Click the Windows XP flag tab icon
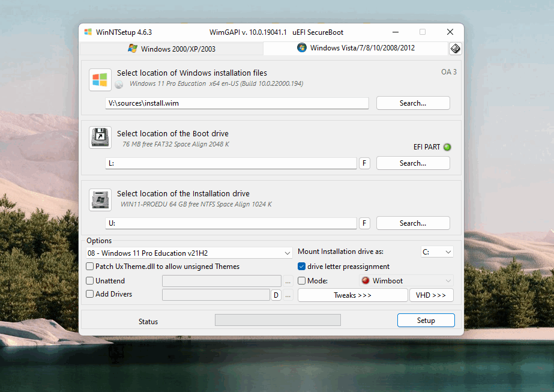This screenshot has height=392, width=554. tap(133, 49)
